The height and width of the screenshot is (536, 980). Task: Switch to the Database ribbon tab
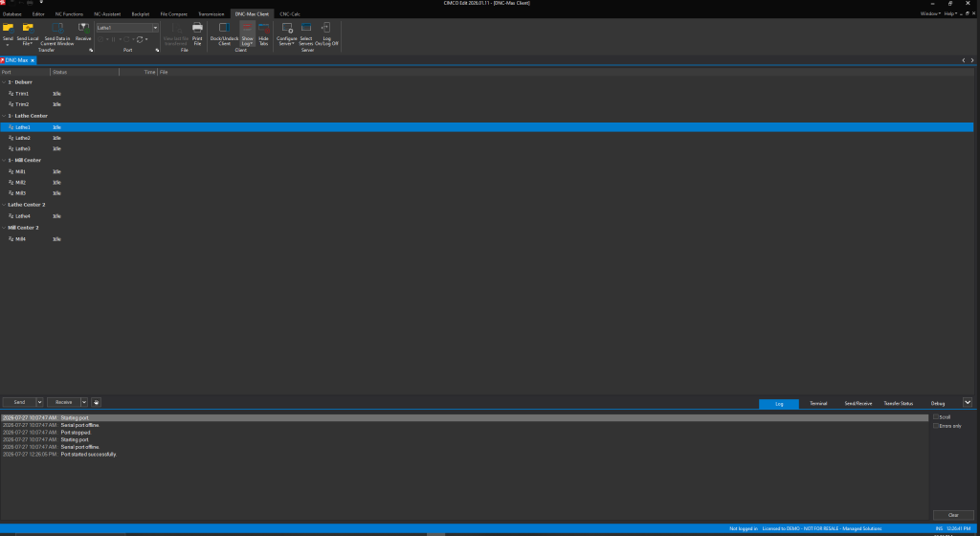click(x=11, y=13)
